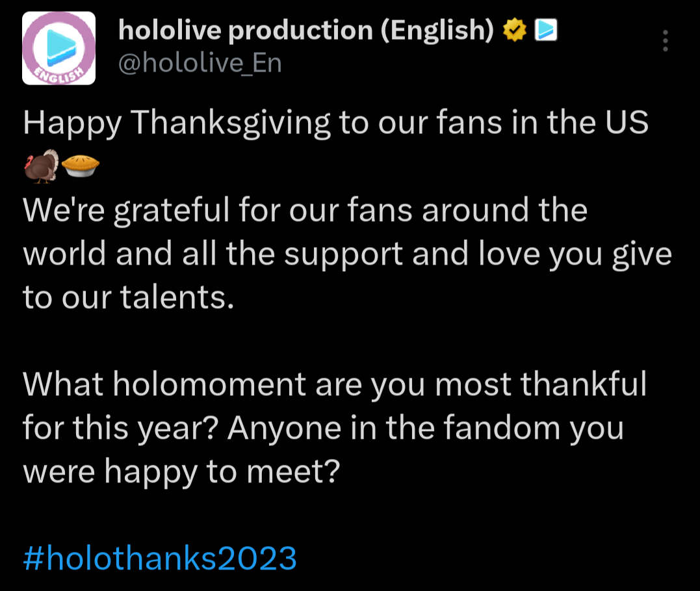
Task: Click the word "Thanksgiving" in the first line
Action: [x=231, y=123]
